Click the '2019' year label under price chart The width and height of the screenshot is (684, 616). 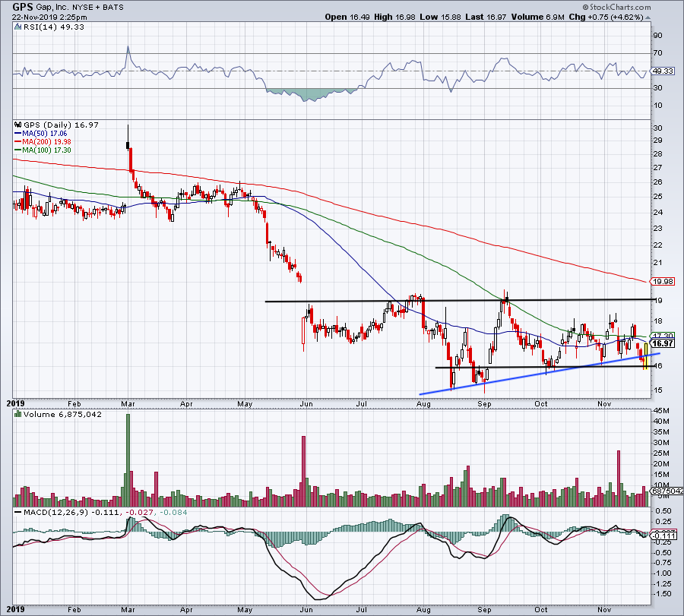point(16,403)
